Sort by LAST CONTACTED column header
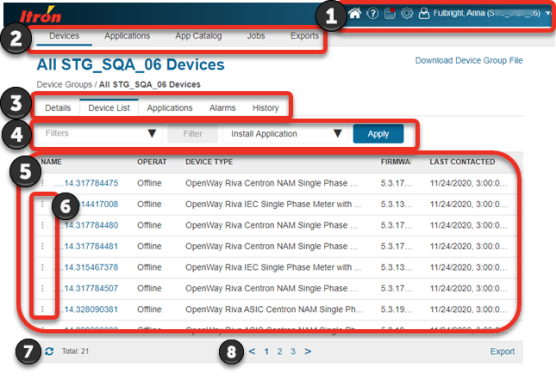The height and width of the screenshot is (379, 556). (x=462, y=162)
